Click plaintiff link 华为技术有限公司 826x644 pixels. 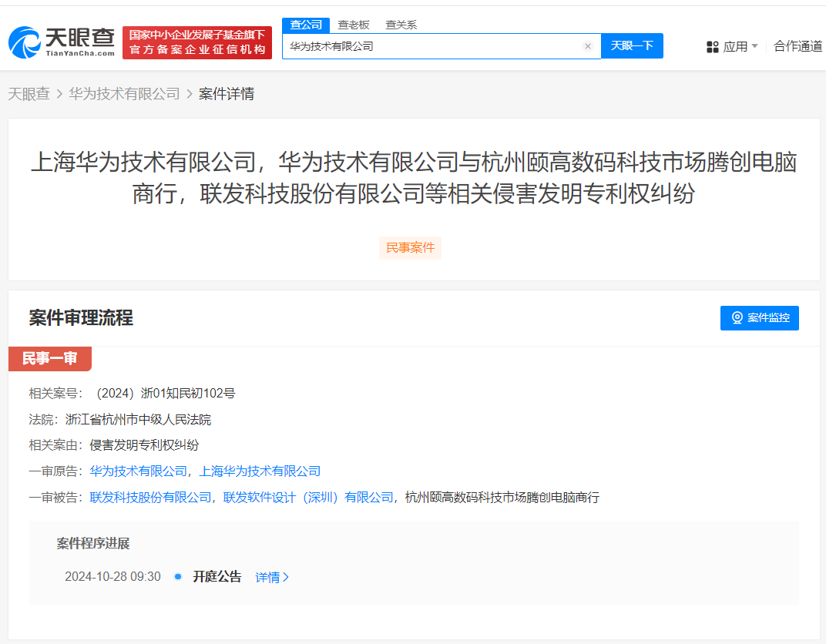point(139,471)
